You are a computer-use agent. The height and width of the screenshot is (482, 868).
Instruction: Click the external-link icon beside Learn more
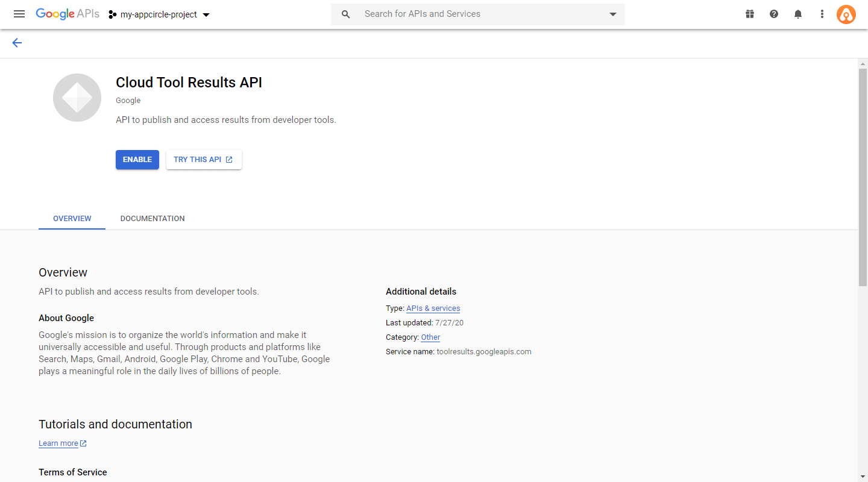pyautogui.click(x=83, y=443)
